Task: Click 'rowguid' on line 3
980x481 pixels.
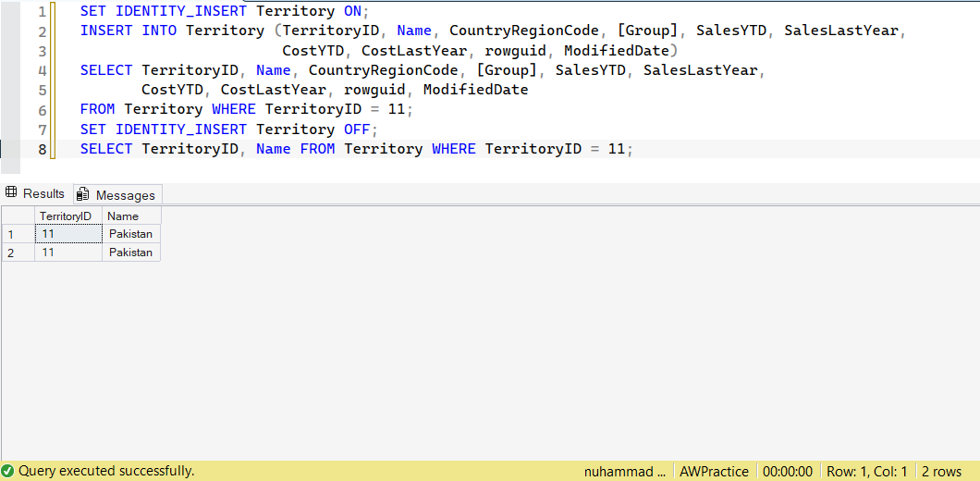Action: pos(515,51)
